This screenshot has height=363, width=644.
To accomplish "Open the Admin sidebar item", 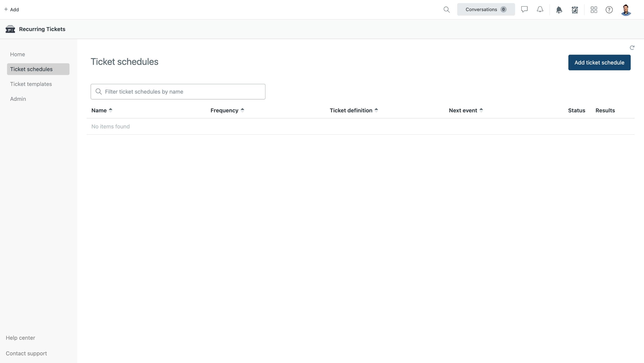I will pyautogui.click(x=18, y=99).
